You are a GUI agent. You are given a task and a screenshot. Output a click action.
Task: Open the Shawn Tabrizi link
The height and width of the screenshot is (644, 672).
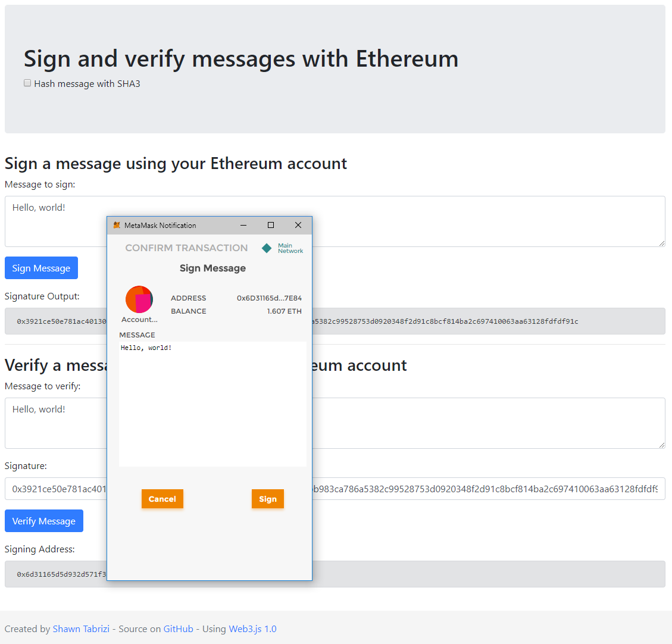coord(81,629)
